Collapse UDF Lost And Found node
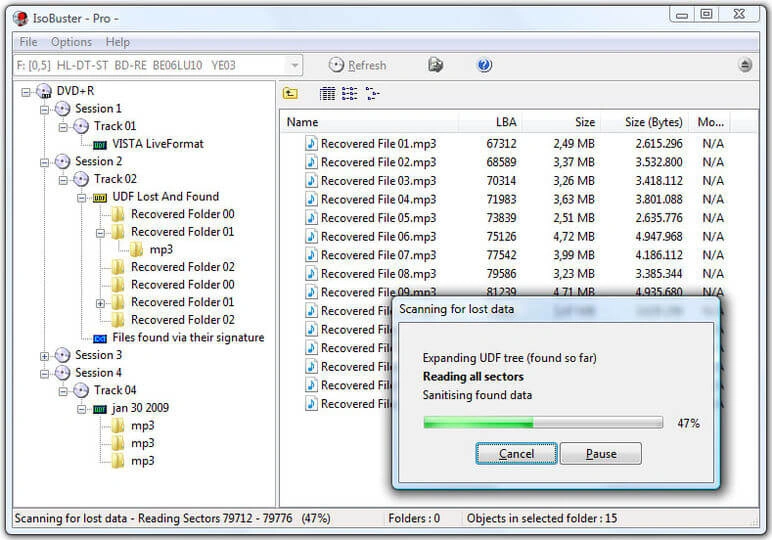Screen dimensions: 772x540 pyautogui.click(x=82, y=197)
